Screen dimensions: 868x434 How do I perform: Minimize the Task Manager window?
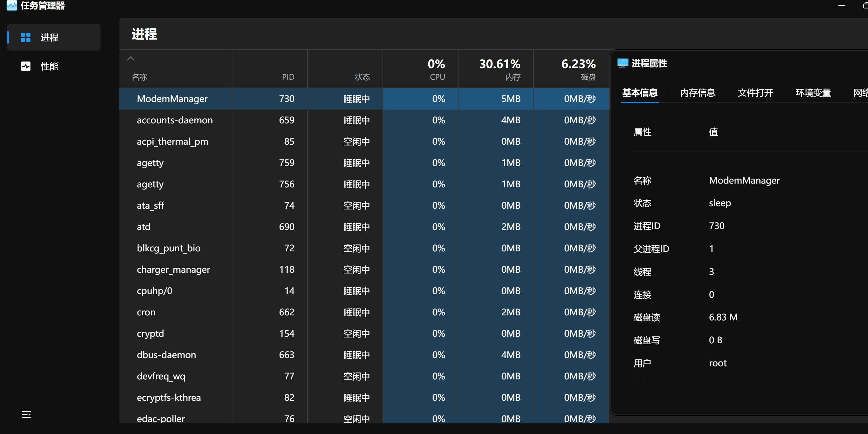[x=841, y=5]
